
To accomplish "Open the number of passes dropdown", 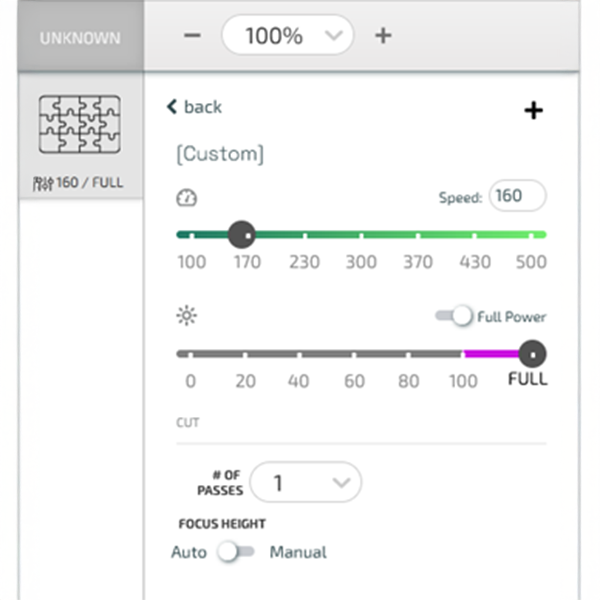I will click(x=305, y=483).
